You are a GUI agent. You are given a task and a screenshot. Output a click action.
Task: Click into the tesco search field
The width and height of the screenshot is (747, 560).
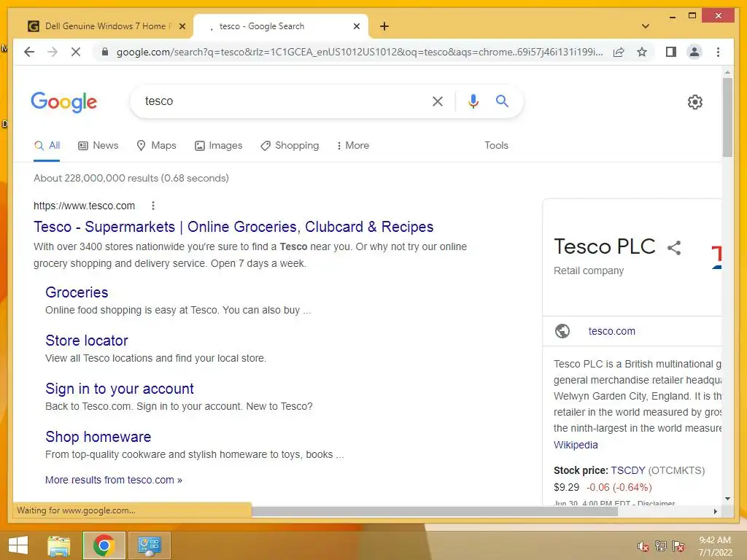point(281,101)
